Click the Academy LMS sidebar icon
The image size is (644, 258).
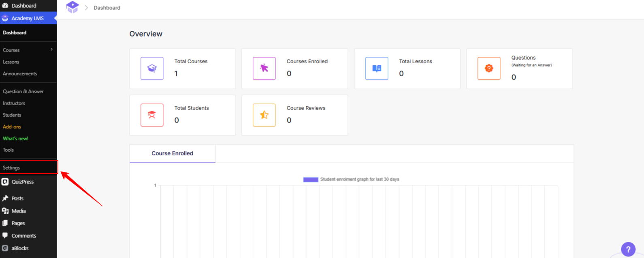tap(5, 18)
